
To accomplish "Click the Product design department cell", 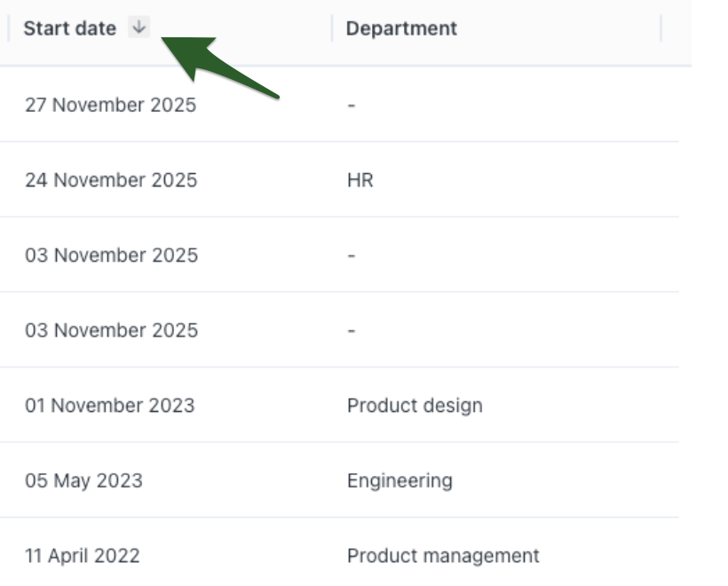I will (x=415, y=406).
